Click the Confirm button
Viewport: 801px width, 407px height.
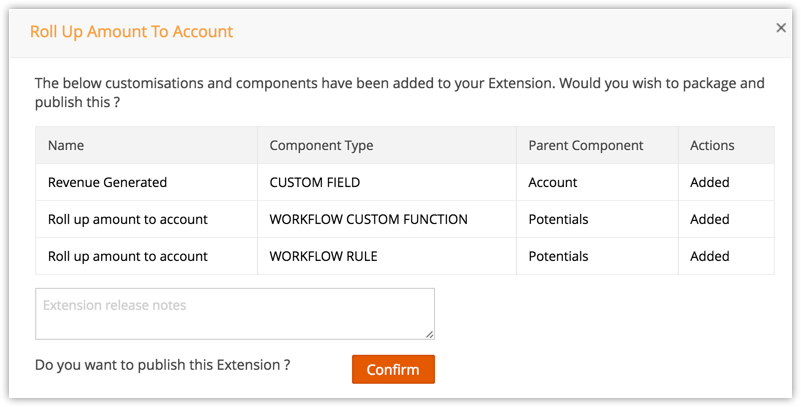393,369
